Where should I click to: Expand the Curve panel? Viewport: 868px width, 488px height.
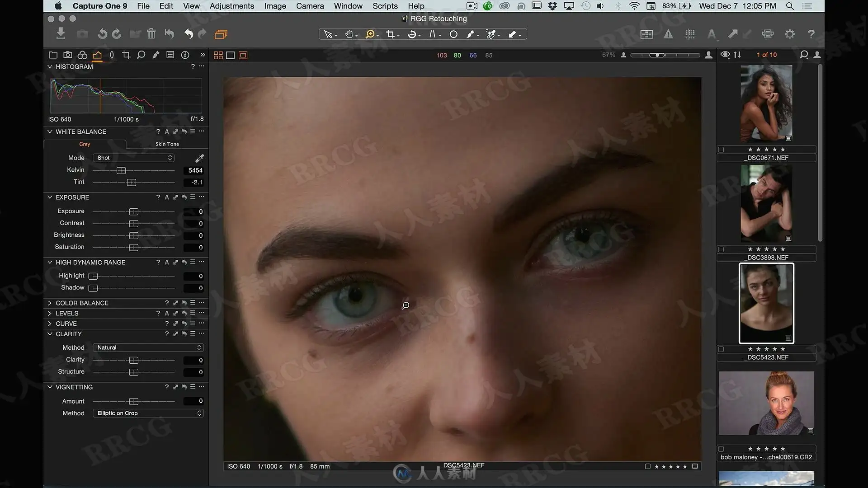click(x=50, y=324)
